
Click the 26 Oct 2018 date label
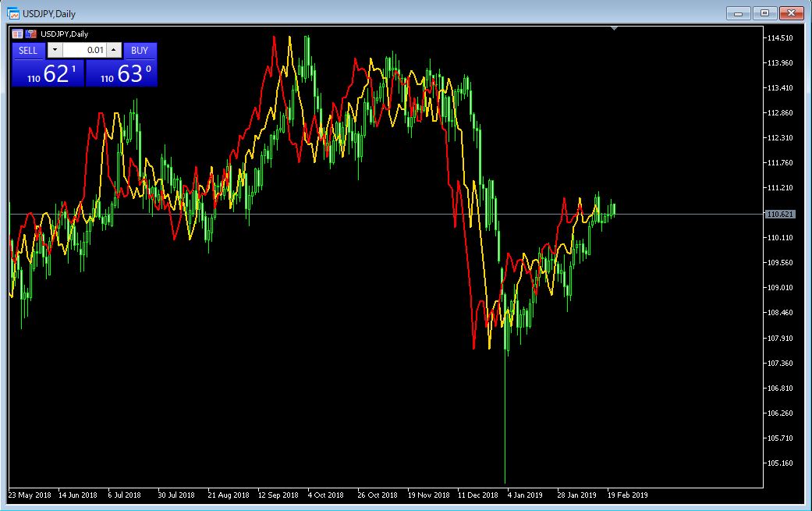pyautogui.click(x=378, y=495)
